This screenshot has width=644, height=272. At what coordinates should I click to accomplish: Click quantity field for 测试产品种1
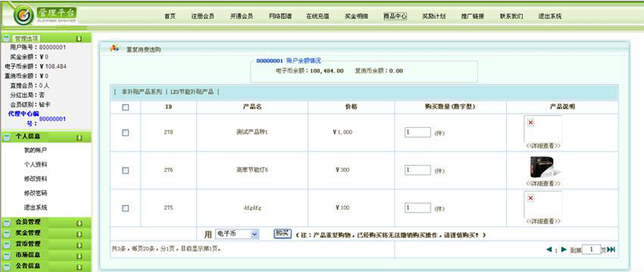tap(418, 132)
